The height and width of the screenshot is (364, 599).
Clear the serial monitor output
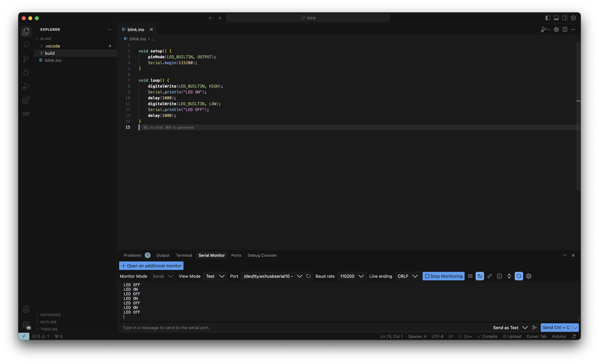click(x=470, y=276)
